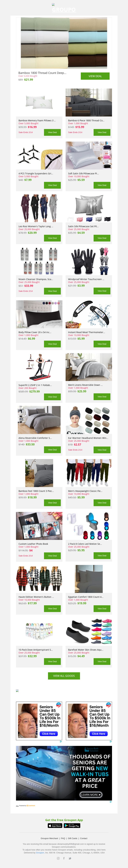128x868 pixels.
Task: View Deal for Bamboo Memory Foam Pillows
Action: [x=52, y=132]
